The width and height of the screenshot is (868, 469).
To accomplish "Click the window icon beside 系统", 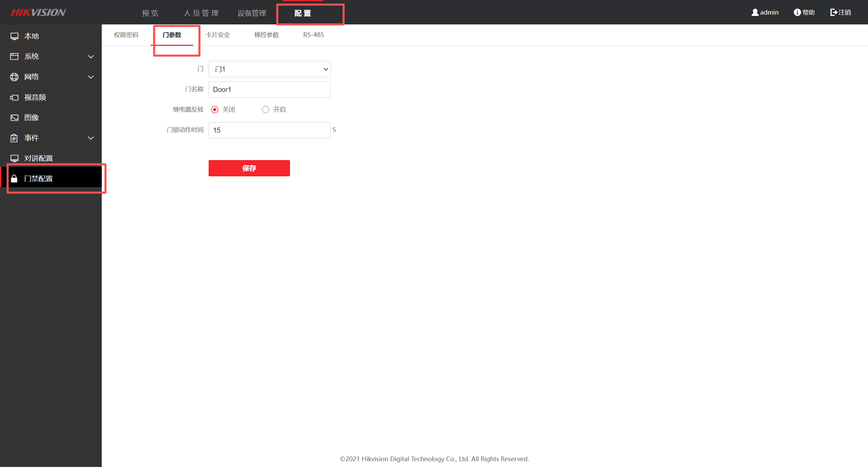I will (14, 57).
